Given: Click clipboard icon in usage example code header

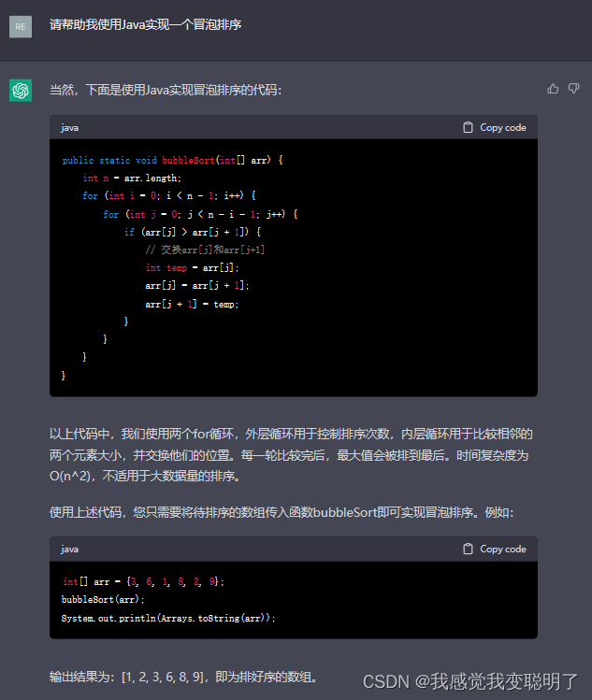Looking at the screenshot, I should (468, 549).
